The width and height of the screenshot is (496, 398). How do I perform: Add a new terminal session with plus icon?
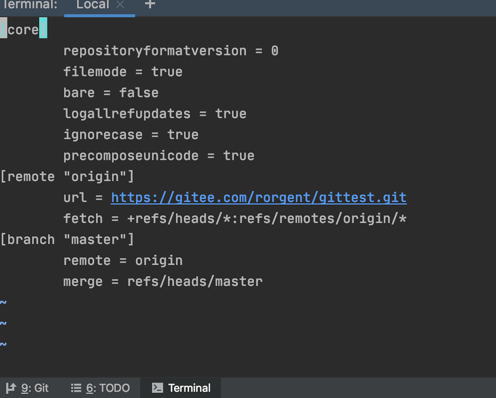[x=150, y=4]
